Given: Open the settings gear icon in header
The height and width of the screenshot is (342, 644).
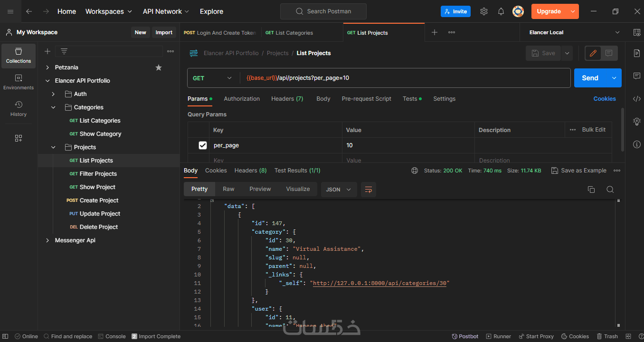Looking at the screenshot, I should (483, 11).
